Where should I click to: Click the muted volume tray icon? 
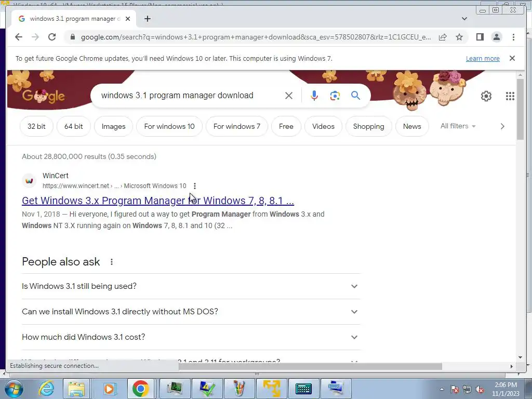(480, 389)
